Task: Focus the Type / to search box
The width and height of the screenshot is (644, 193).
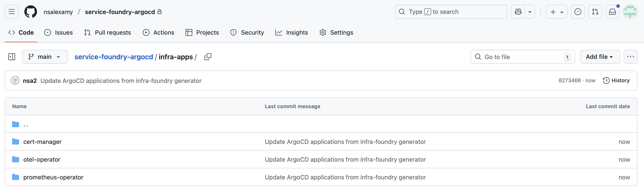Action: tap(451, 12)
